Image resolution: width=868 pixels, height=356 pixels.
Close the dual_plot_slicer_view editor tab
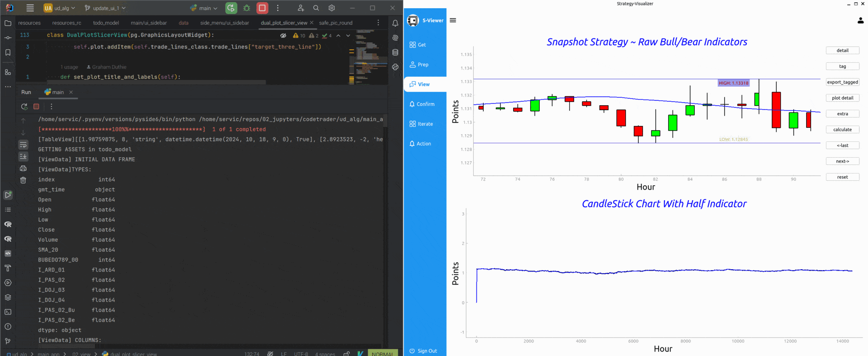pyautogui.click(x=311, y=23)
